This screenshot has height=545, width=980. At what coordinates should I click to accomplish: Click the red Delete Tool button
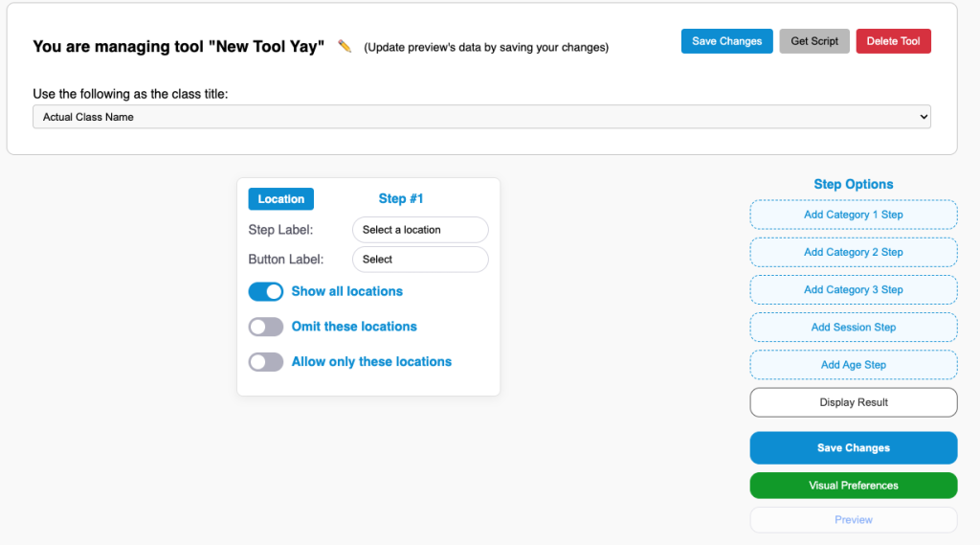coord(893,41)
